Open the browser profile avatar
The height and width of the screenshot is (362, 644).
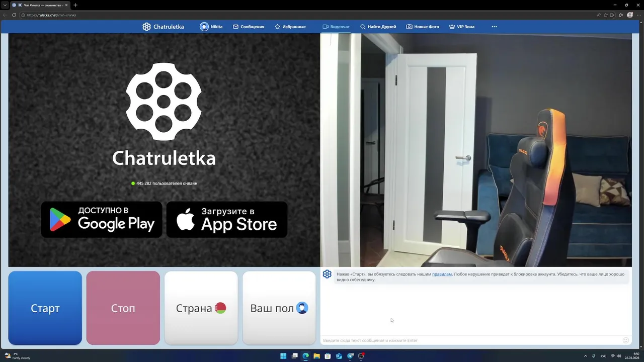click(630, 15)
